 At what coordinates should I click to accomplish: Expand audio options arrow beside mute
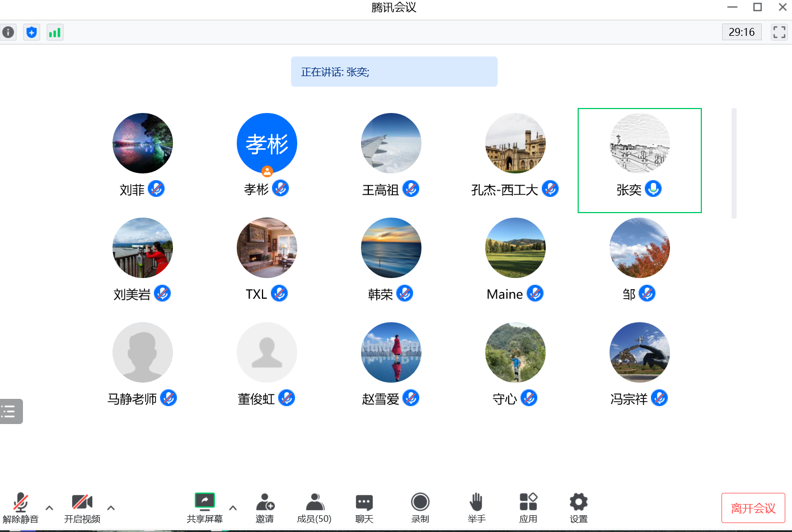(49, 508)
